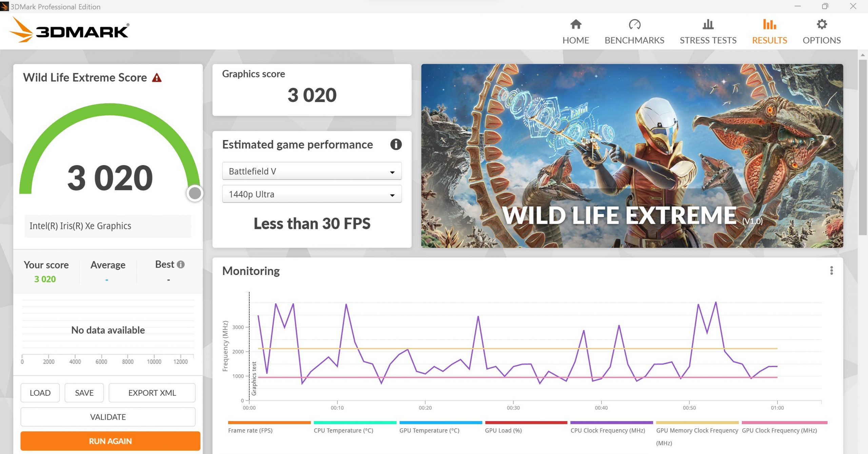Click the Home house icon
Image resolution: width=868 pixels, height=454 pixels.
pos(576,24)
